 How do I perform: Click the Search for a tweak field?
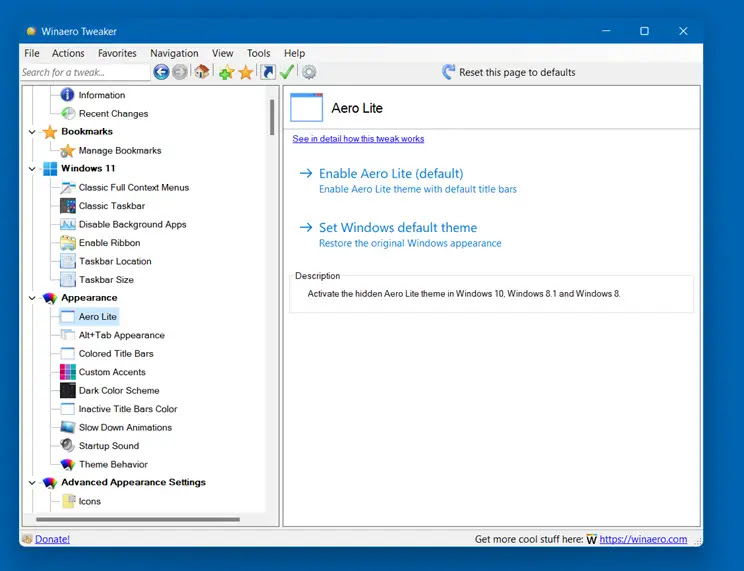pyautogui.click(x=85, y=72)
